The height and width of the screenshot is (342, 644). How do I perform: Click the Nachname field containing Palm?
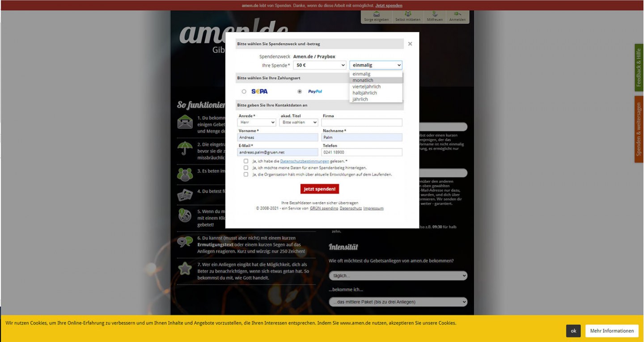pyautogui.click(x=362, y=137)
